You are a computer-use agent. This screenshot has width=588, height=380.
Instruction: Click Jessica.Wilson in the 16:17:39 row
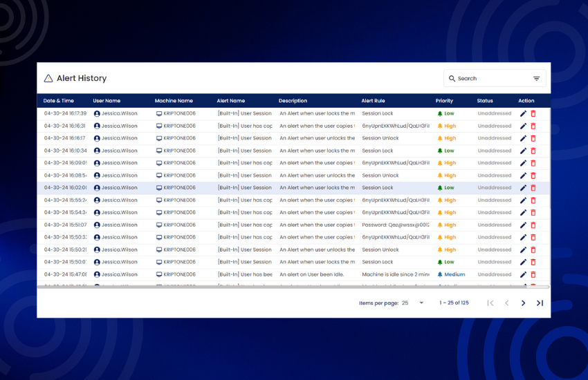pos(119,113)
